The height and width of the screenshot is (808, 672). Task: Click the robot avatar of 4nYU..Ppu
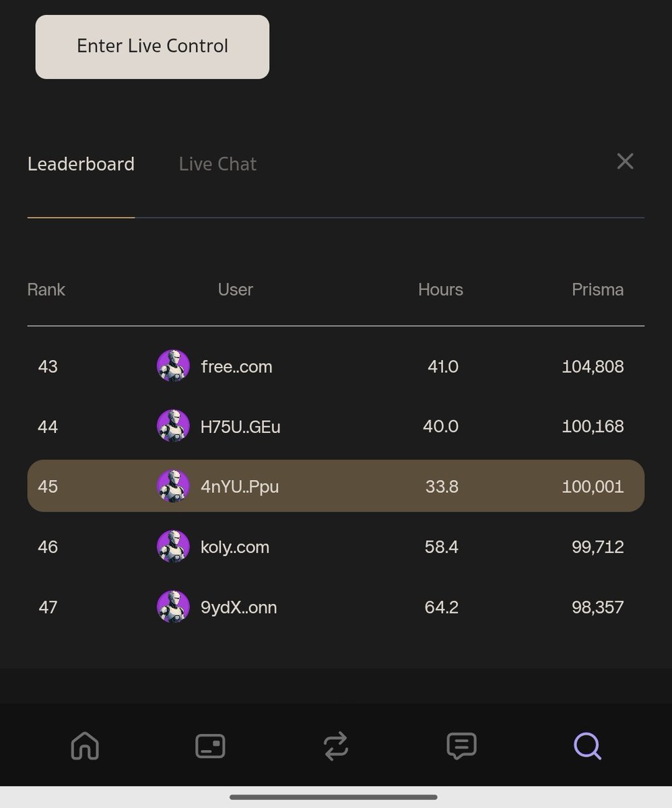tap(173, 486)
